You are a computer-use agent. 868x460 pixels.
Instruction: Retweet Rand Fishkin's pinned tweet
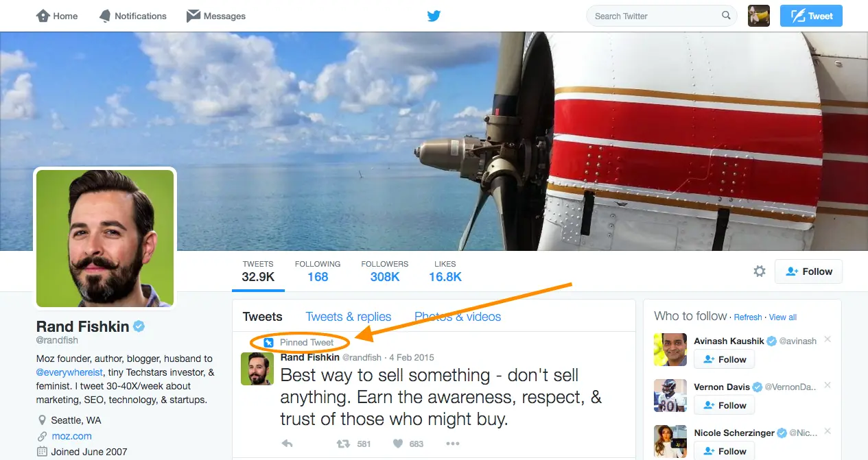tap(343, 444)
